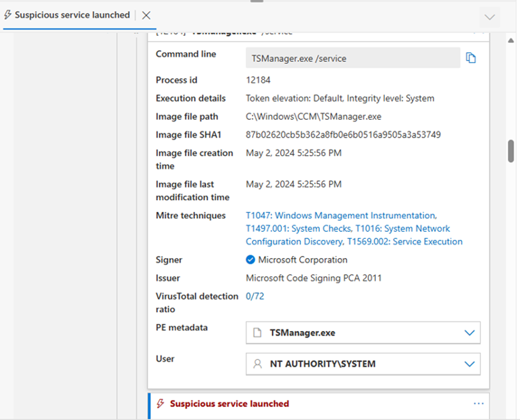The width and height of the screenshot is (520, 420).
Task: Copy the TSManager.exe command line
Action: 471,58
